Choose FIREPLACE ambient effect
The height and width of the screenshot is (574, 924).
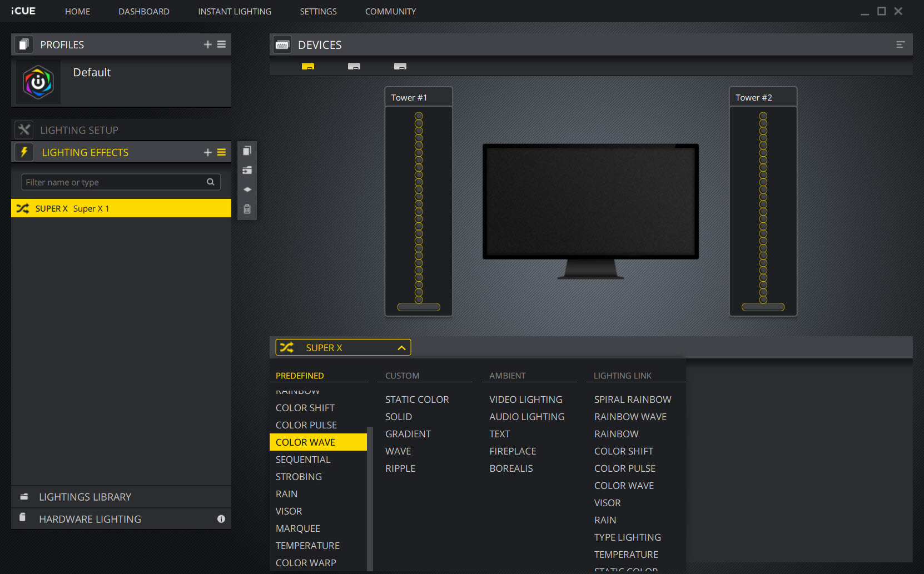[x=513, y=451]
